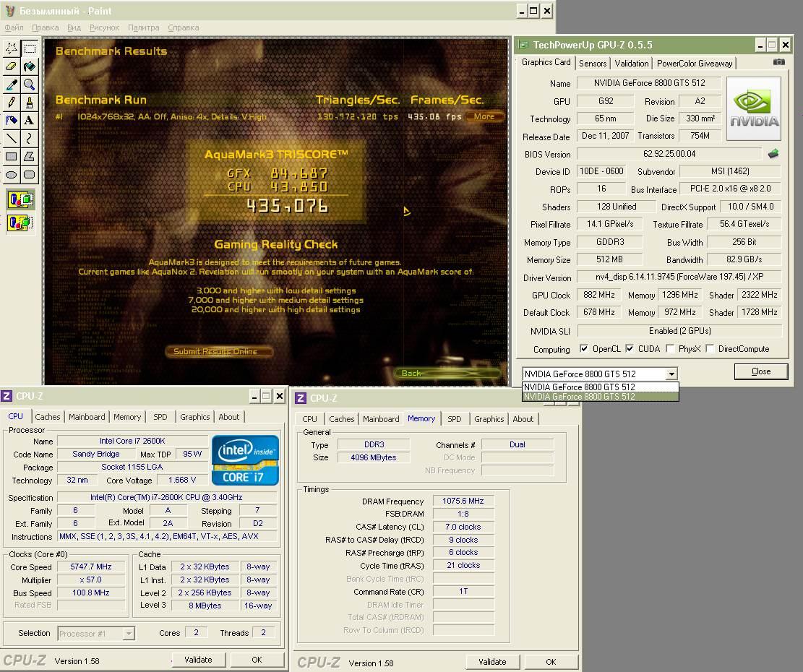Choose the transparent selection option in Paint

20,223
